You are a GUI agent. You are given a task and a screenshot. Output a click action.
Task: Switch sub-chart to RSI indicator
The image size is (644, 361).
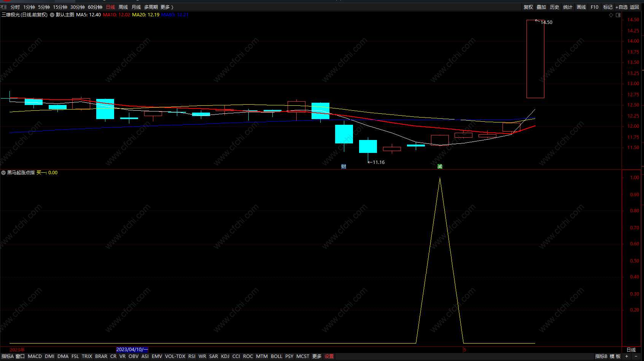pyautogui.click(x=192, y=356)
